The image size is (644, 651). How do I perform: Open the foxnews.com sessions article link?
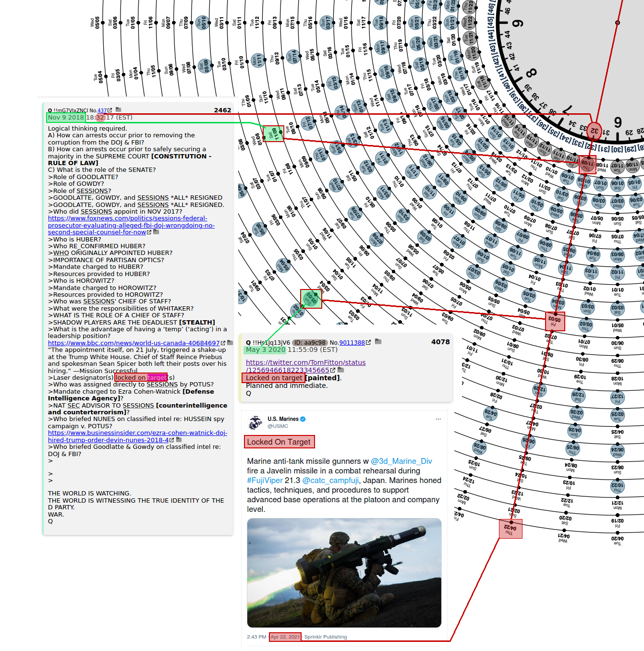coord(131,225)
